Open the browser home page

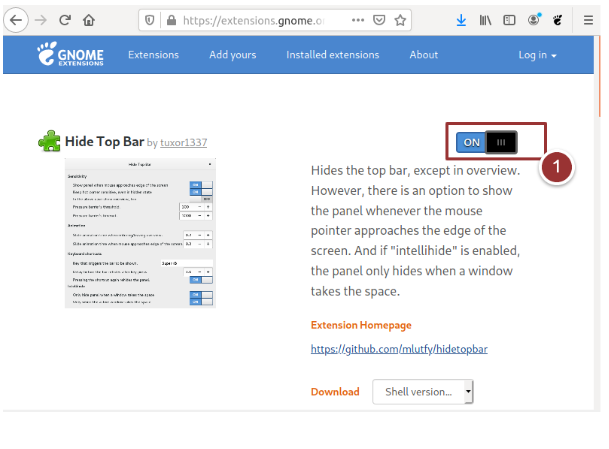[x=89, y=20]
